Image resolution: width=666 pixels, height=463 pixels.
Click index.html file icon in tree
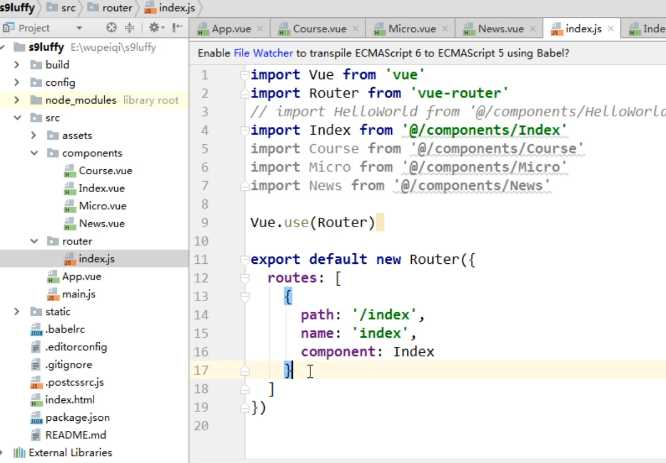pyautogui.click(x=37, y=400)
